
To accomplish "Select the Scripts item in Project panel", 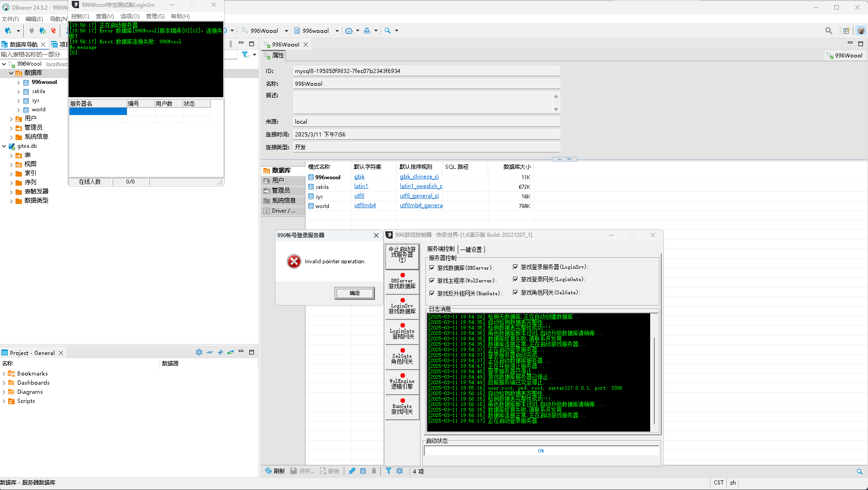I will 26,401.
